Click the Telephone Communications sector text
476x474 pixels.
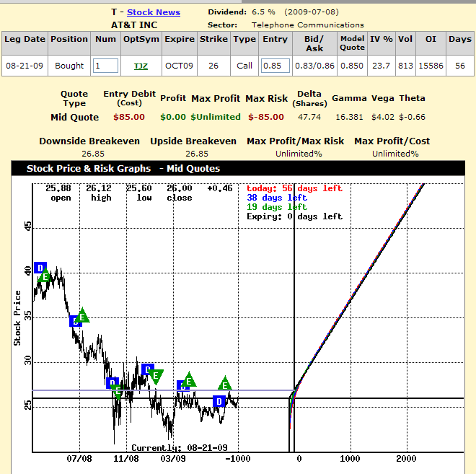[308, 25]
